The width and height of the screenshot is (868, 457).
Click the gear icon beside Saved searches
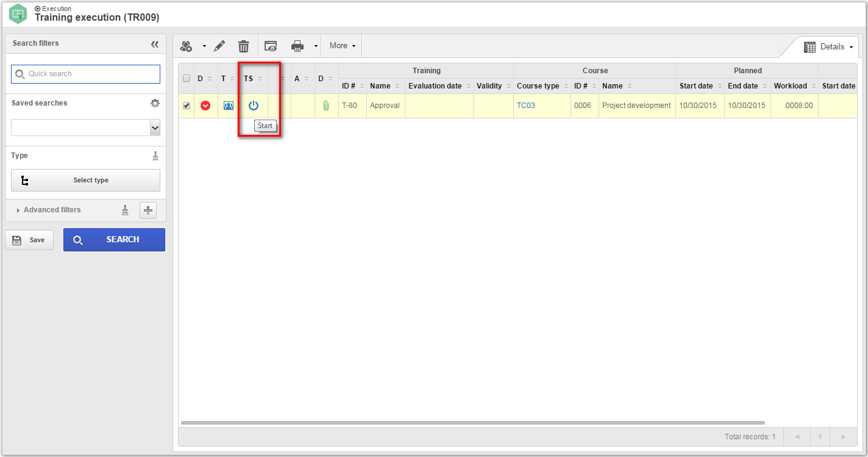[x=155, y=103]
